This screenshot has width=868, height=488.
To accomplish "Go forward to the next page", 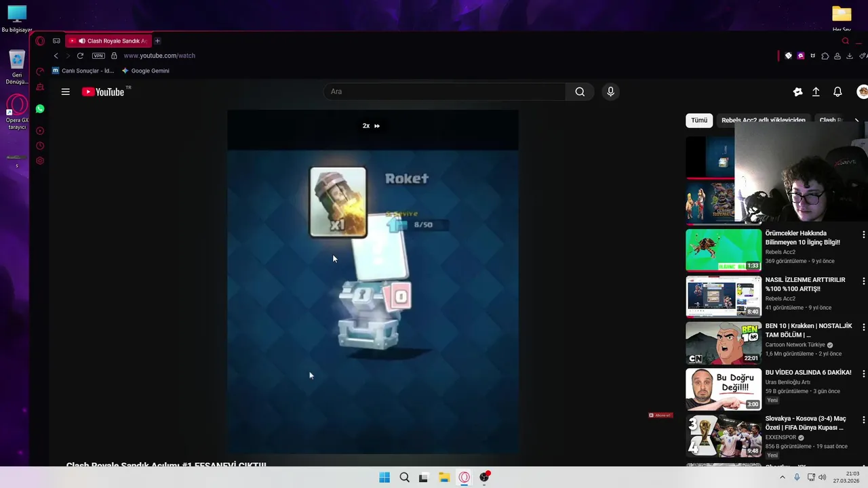I will (67, 56).
